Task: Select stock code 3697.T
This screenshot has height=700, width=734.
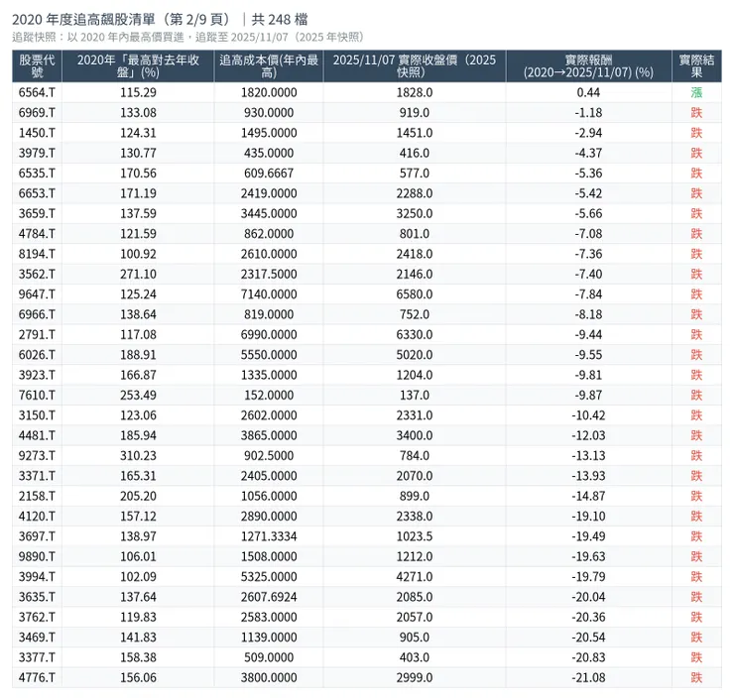Action: (x=37, y=536)
